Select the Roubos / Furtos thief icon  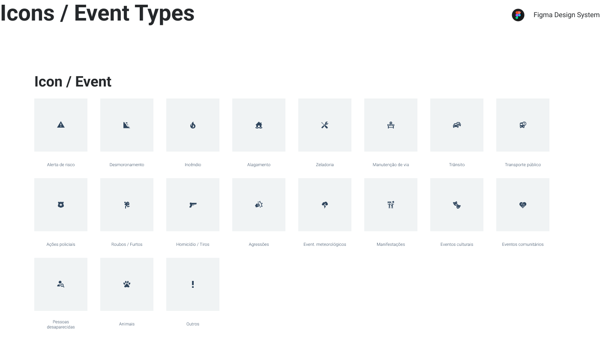point(127,205)
